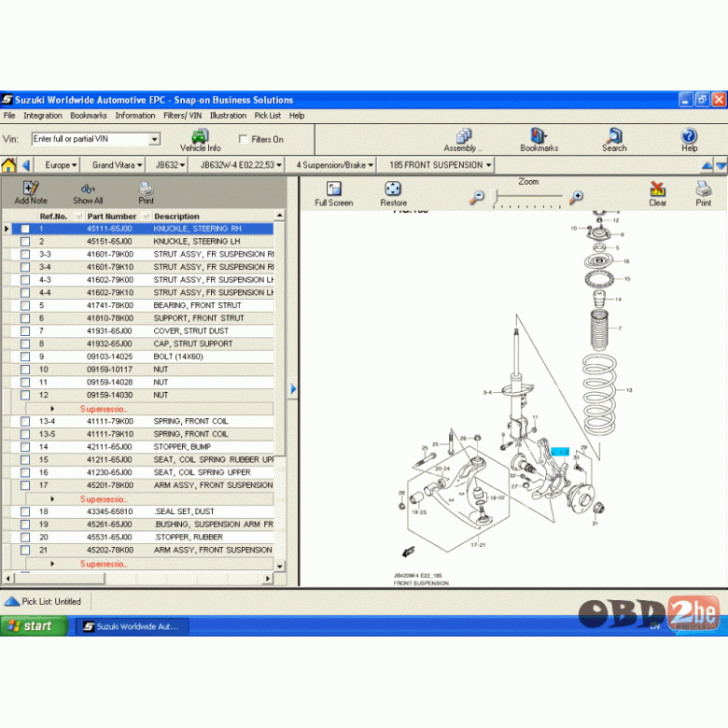Zoom in illustration magnifier
728x728 pixels.
[x=576, y=197]
